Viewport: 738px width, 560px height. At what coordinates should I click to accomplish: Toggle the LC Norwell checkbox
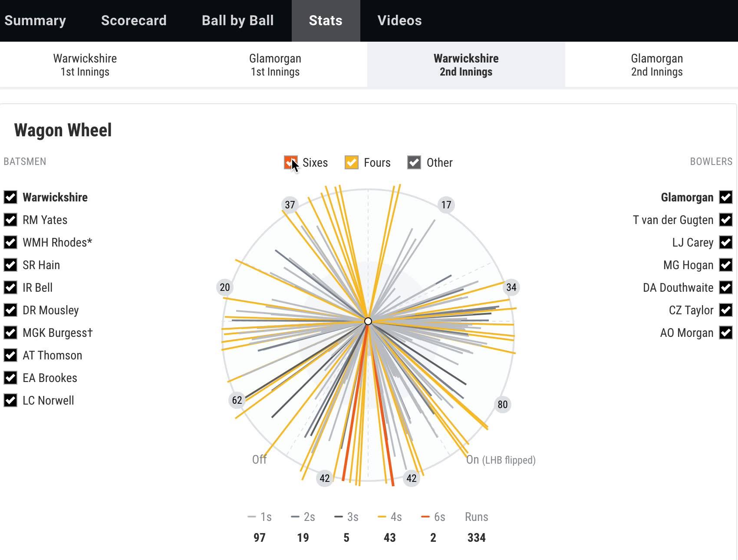click(x=10, y=400)
